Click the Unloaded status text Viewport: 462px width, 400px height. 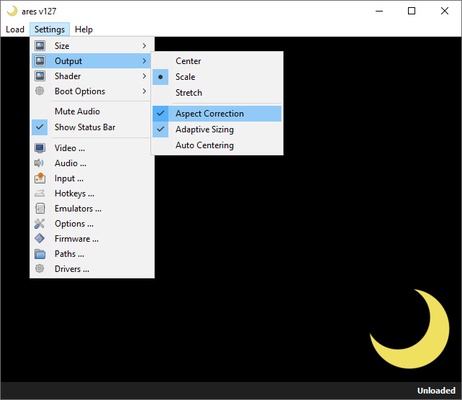point(436,390)
